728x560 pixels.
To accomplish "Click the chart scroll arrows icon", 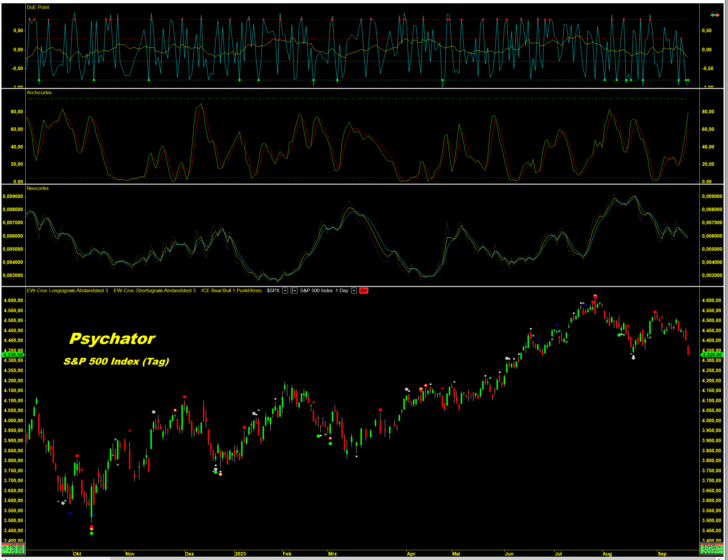I will (715, 15).
